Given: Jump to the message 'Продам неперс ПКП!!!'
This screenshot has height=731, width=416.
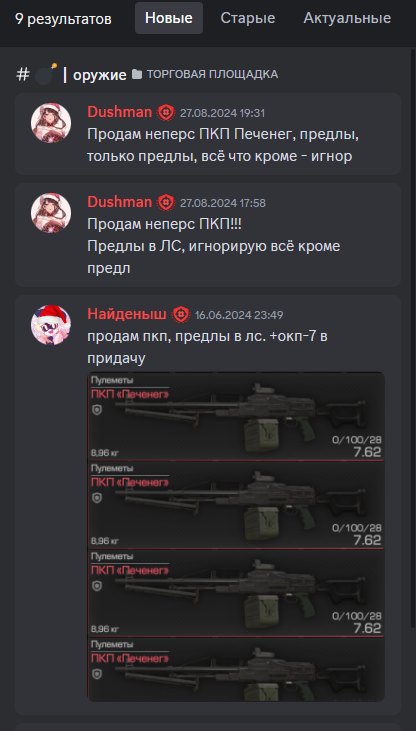Looking at the screenshot, I should [x=208, y=235].
